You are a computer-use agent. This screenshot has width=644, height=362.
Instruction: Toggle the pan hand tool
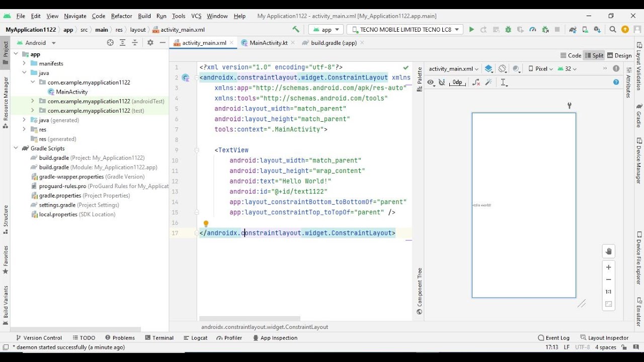tap(609, 251)
